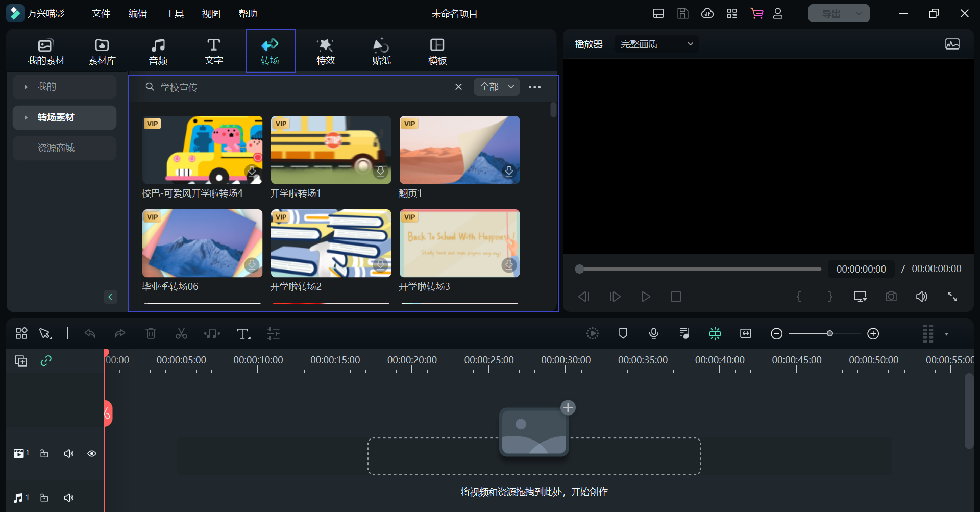Mute the audio track 1 speaker
The height and width of the screenshot is (512, 980).
(x=69, y=498)
